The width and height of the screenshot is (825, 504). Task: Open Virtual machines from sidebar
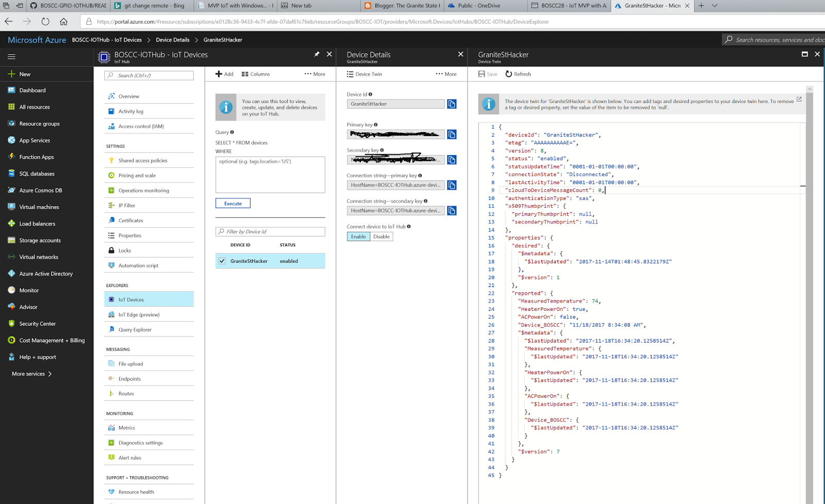[x=39, y=207]
